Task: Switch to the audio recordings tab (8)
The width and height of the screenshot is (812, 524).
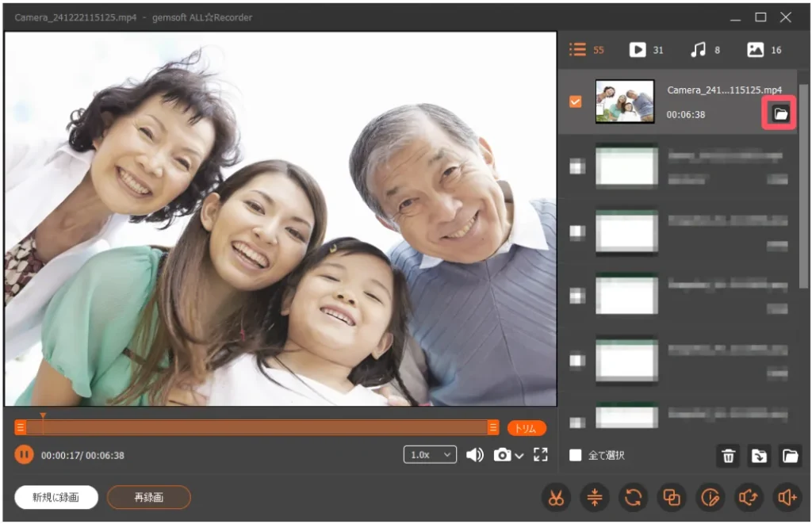Action: tap(705, 50)
